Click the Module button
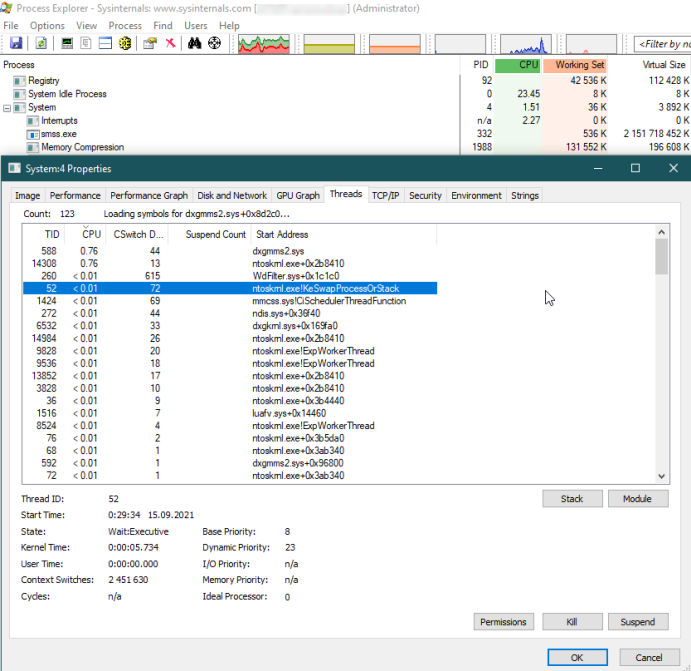Viewport: 691px width, 671px height. click(638, 499)
